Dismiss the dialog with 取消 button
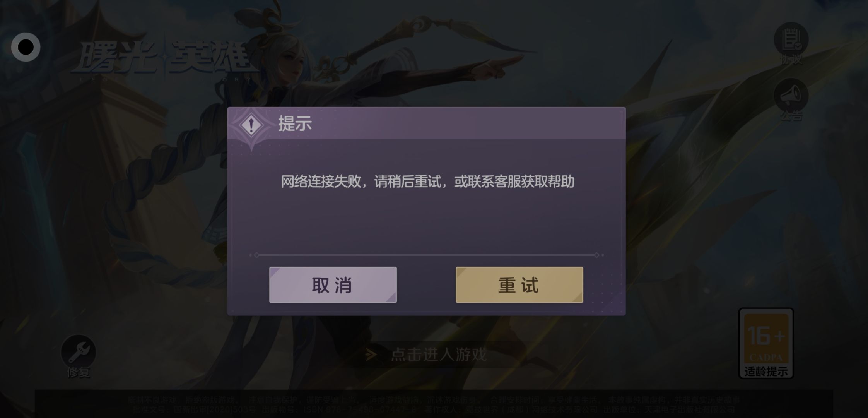This screenshot has height=418, width=868. pyautogui.click(x=333, y=285)
